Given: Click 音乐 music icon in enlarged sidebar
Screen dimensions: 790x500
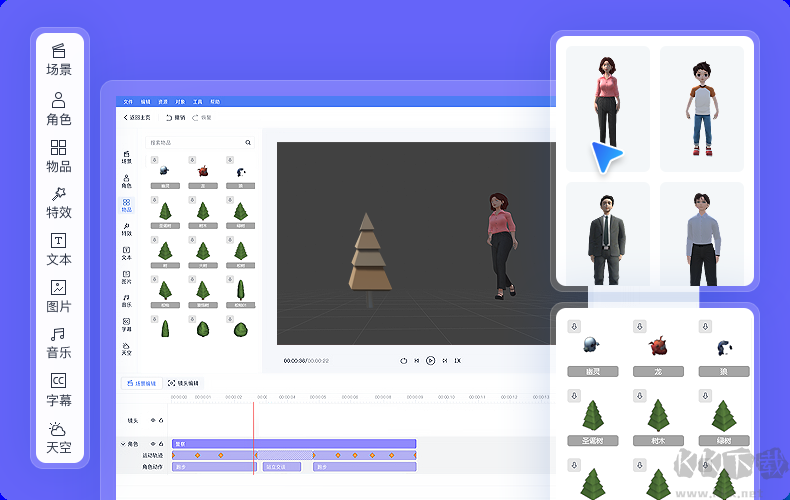Looking at the screenshot, I should pos(59,342).
